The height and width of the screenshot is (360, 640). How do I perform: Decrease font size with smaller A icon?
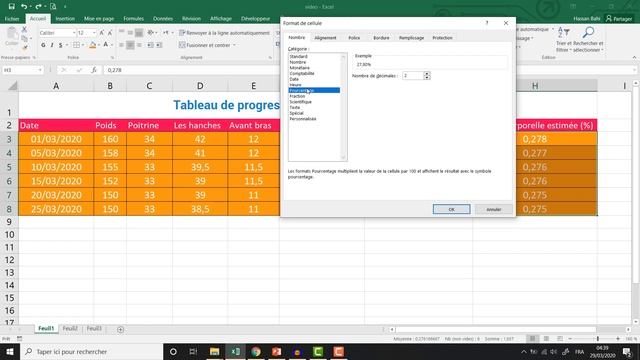coord(110,33)
